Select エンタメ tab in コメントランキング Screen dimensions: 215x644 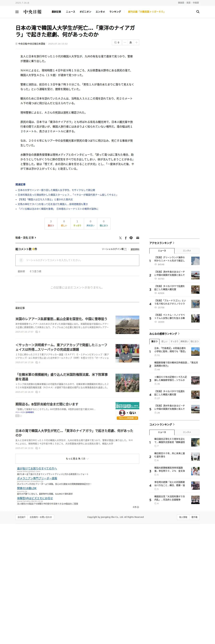[187, 432]
